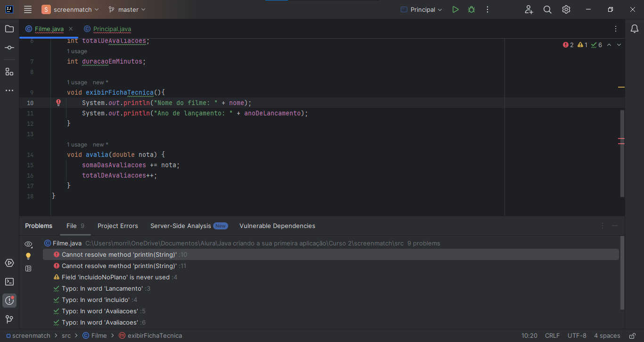Open editor preview icon in Problems panel

[28, 268]
